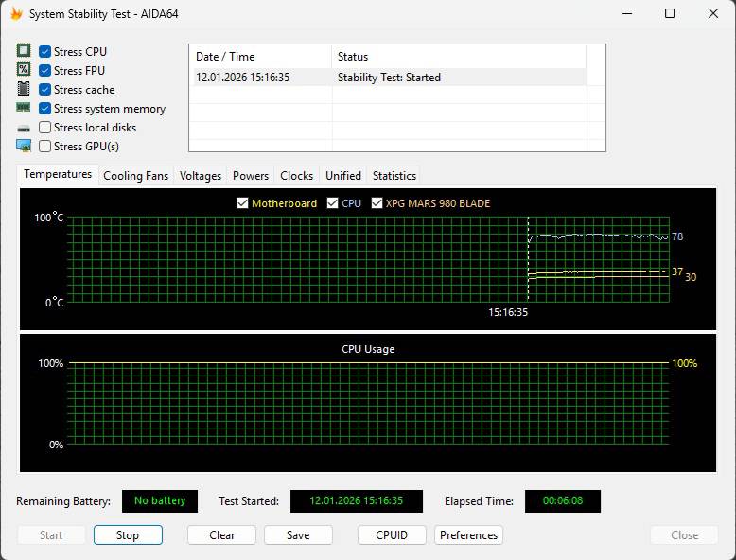
Task: Enable the Stress local disks checkbox
Action: click(44, 128)
